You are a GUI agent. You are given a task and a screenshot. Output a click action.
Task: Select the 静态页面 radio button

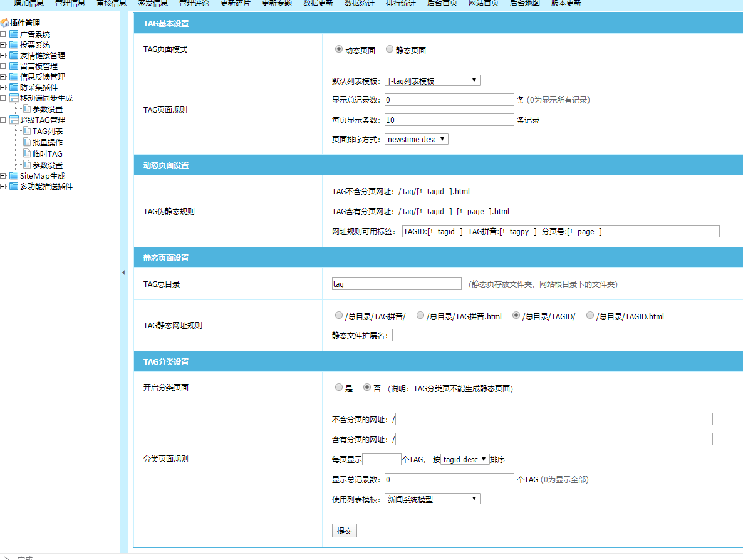(390, 49)
